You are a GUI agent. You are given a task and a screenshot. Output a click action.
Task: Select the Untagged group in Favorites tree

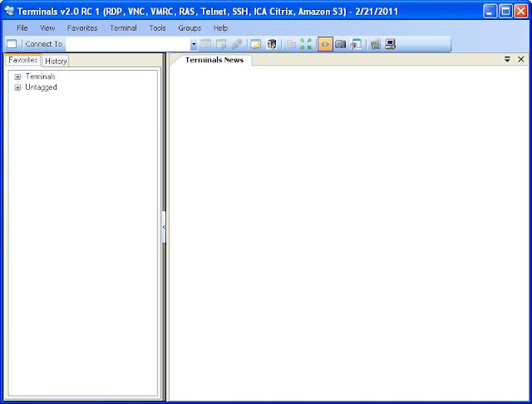click(41, 87)
